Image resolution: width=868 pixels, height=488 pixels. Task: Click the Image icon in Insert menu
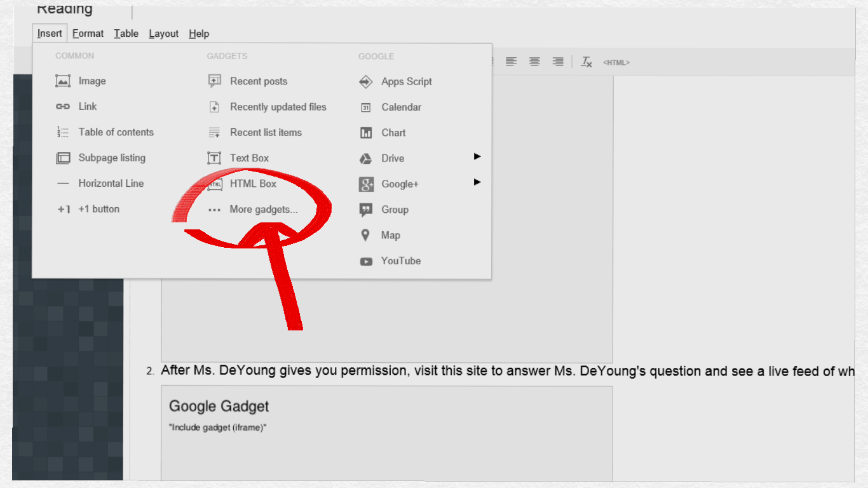(x=63, y=81)
